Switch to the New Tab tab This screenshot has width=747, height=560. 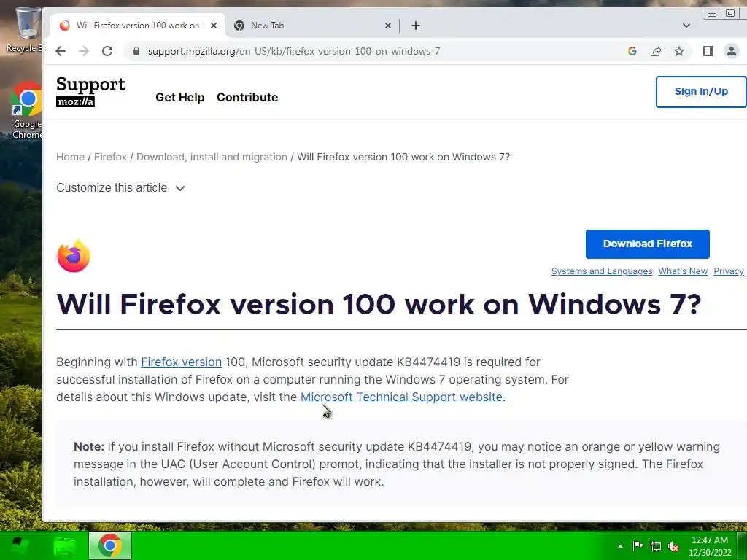[312, 26]
